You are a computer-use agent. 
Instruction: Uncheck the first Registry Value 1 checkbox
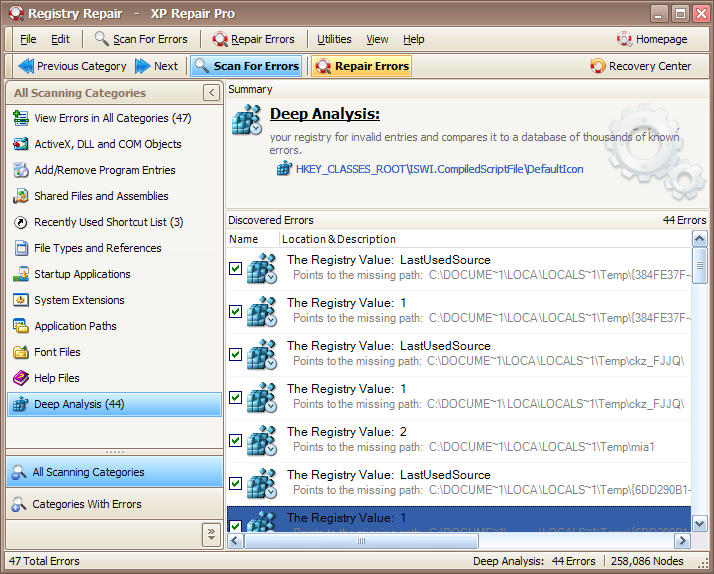235,311
